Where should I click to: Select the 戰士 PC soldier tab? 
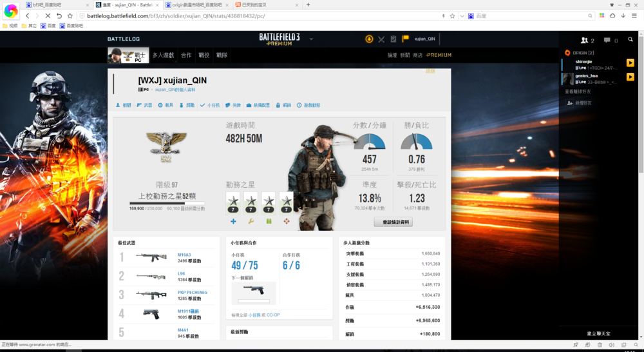(128, 55)
